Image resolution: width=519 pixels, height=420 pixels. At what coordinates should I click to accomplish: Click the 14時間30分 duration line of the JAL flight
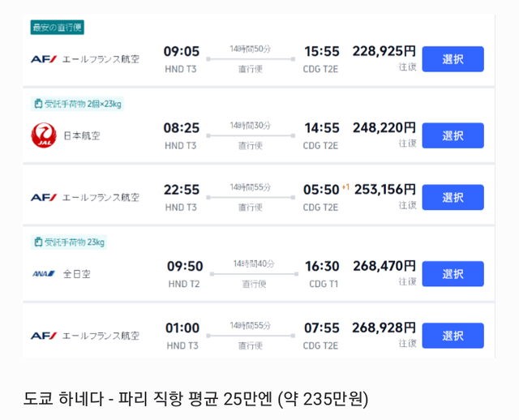point(251,135)
